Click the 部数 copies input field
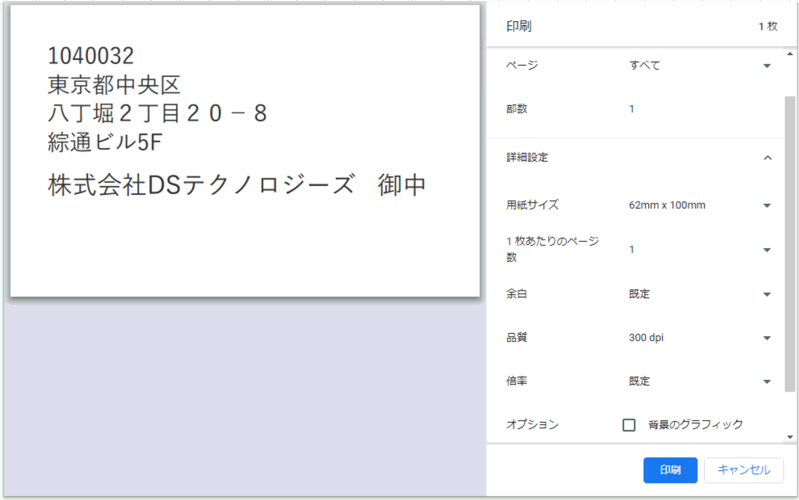Viewport: 799px width, 500px height. 700,109
